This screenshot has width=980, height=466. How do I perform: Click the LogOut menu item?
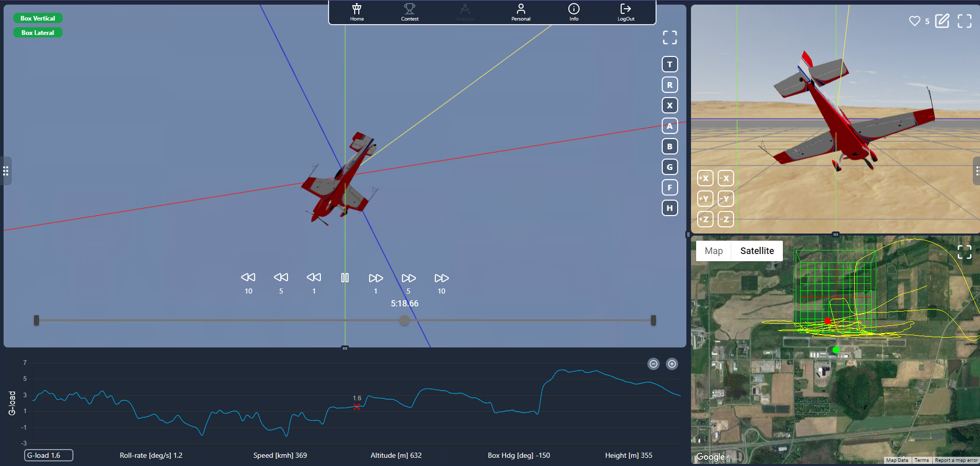(626, 12)
